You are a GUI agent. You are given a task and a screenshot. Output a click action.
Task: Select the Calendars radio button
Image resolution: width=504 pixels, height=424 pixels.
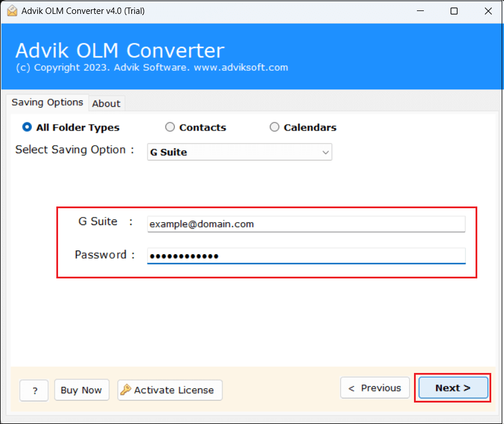click(x=274, y=126)
